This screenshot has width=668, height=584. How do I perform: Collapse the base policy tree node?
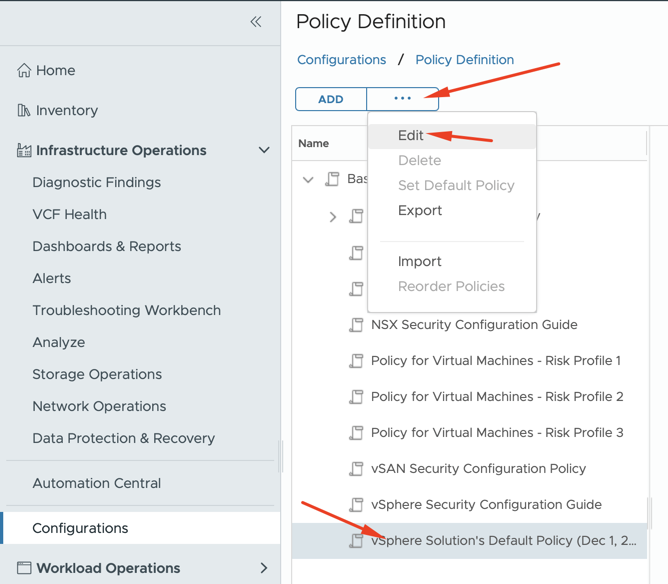308,180
